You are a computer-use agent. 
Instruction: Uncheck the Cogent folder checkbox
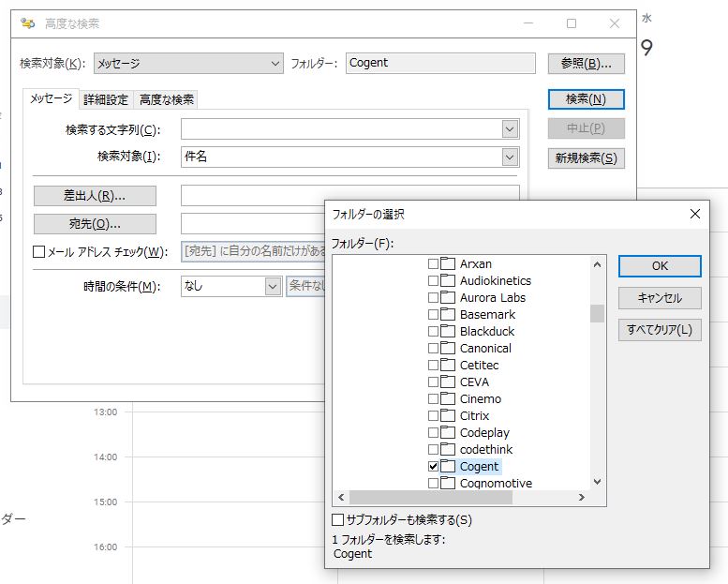433,467
